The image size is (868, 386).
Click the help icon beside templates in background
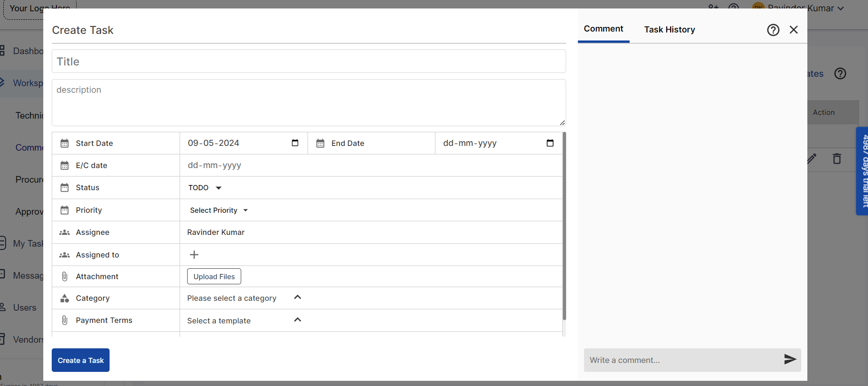point(840,73)
